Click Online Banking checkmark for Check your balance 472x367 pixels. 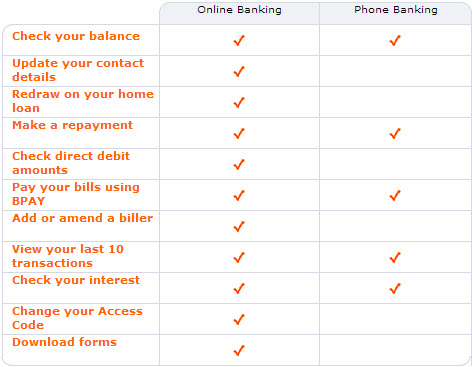coord(239,40)
